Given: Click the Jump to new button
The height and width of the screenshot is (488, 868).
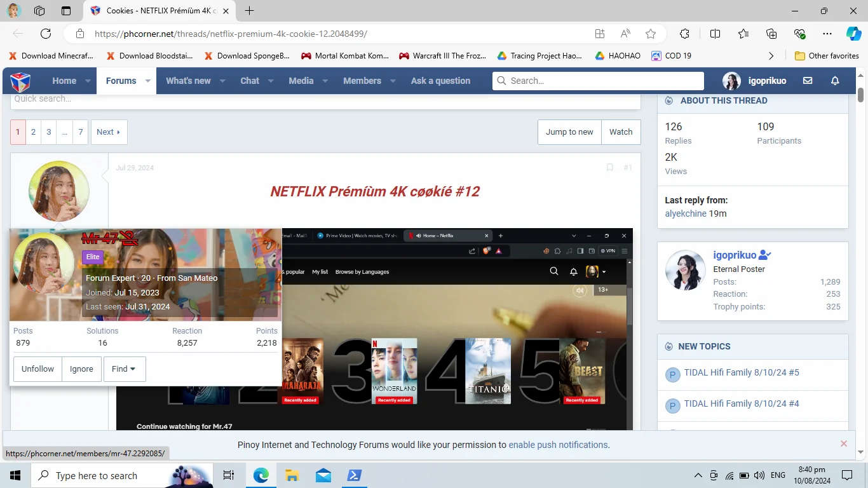Looking at the screenshot, I should (569, 132).
